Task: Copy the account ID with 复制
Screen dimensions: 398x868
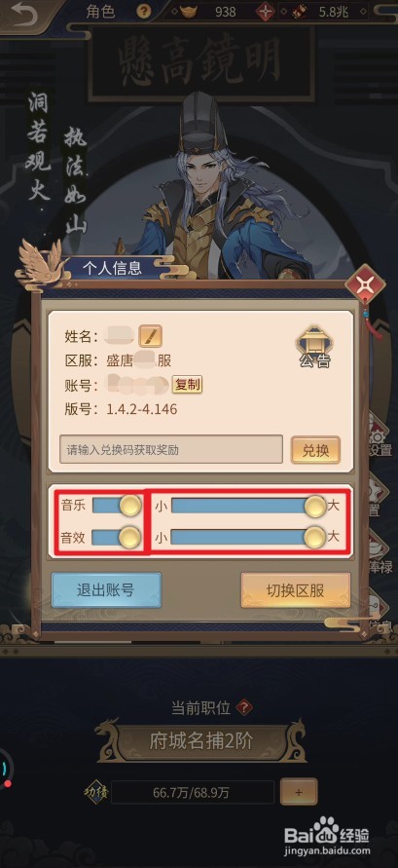Action: tap(188, 384)
